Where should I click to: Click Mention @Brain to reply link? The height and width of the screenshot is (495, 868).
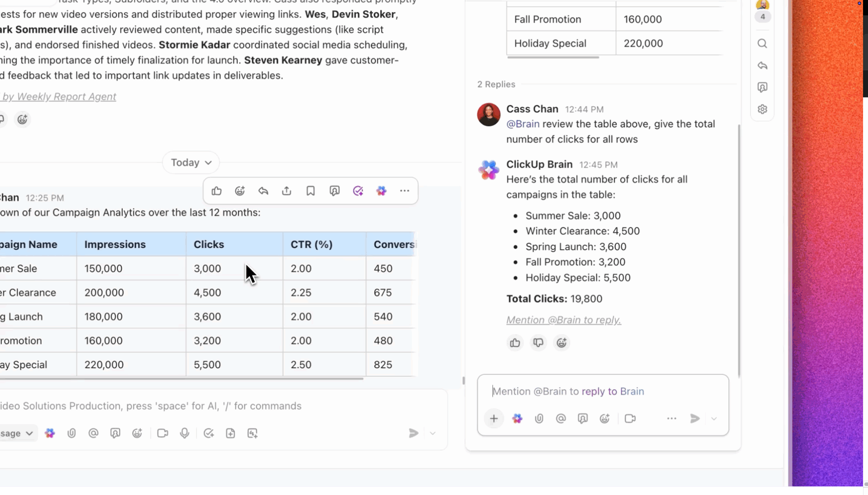tap(563, 320)
